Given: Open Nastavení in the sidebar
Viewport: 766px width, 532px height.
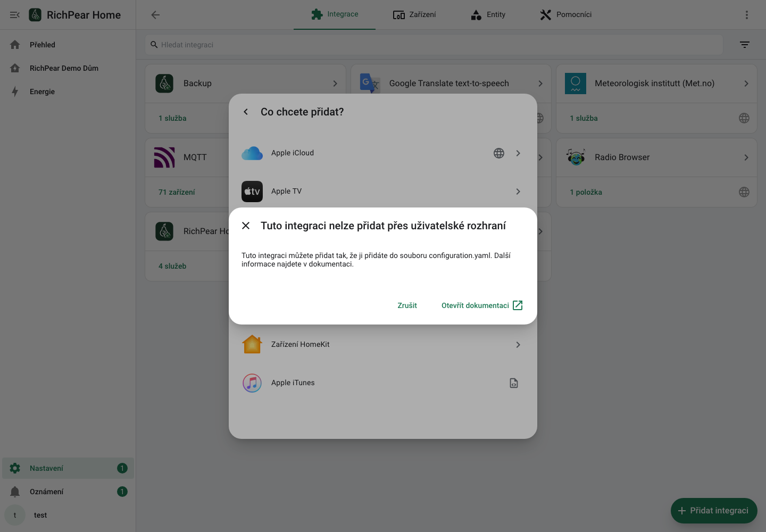Looking at the screenshot, I should pyautogui.click(x=68, y=468).
